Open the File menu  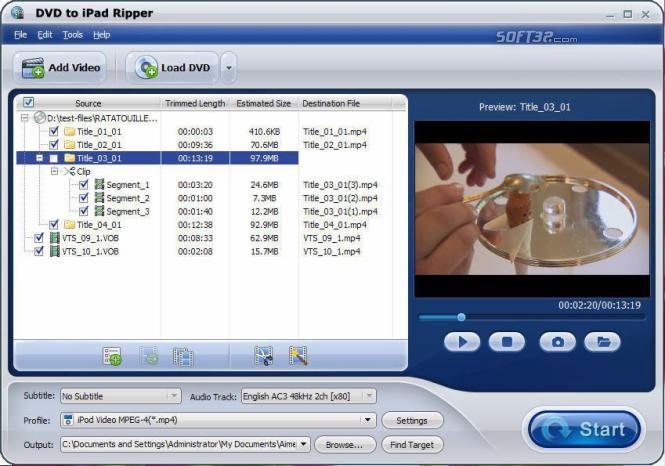[x=20, y=35]
